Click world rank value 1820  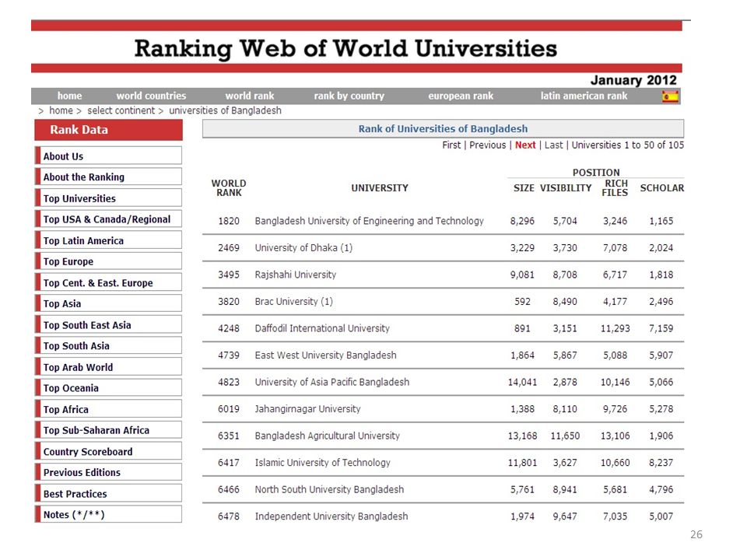click(229, 221)
